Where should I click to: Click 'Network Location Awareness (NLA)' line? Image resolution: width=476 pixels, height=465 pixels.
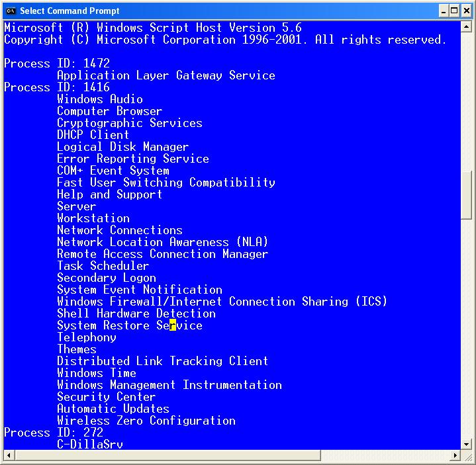163,242
